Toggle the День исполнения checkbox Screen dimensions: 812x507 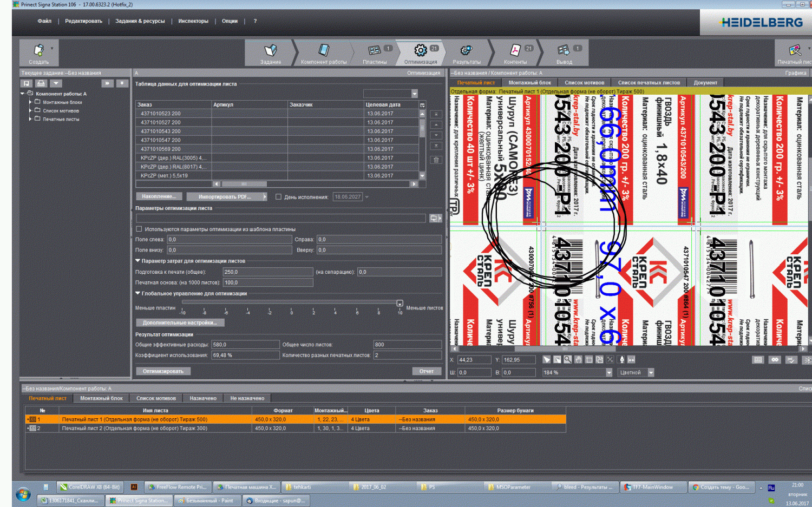coord(278,197)
